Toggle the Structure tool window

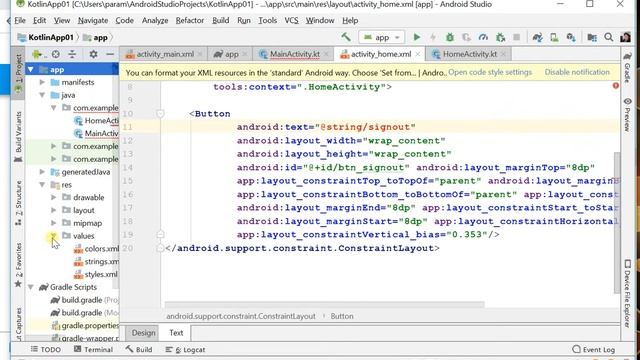coord(18,203)
